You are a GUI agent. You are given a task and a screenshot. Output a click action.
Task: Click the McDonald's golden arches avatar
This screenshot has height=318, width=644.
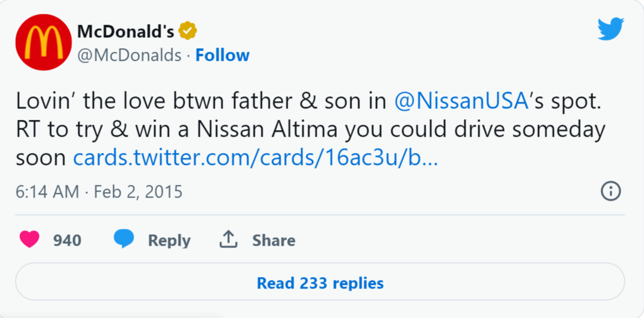[43, 42]
